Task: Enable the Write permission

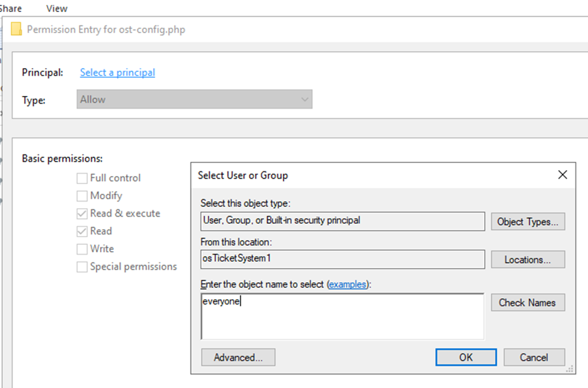Action: pos(82,249)
